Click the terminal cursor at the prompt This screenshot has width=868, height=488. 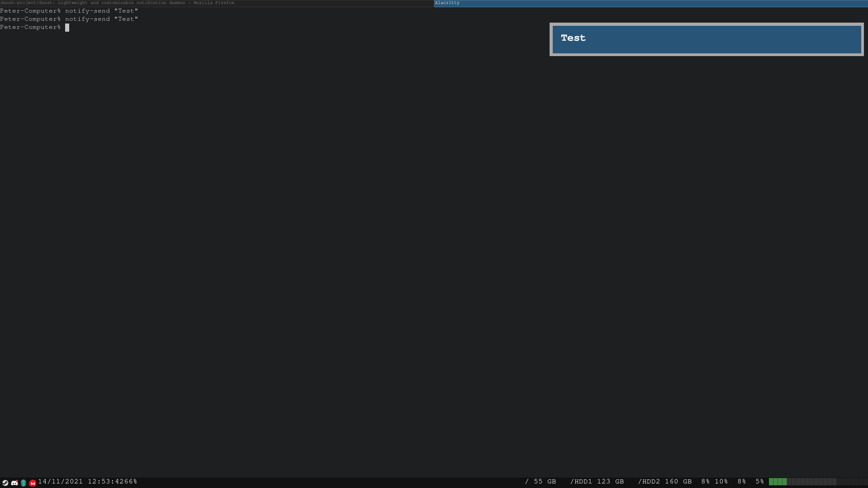(67, 27)
